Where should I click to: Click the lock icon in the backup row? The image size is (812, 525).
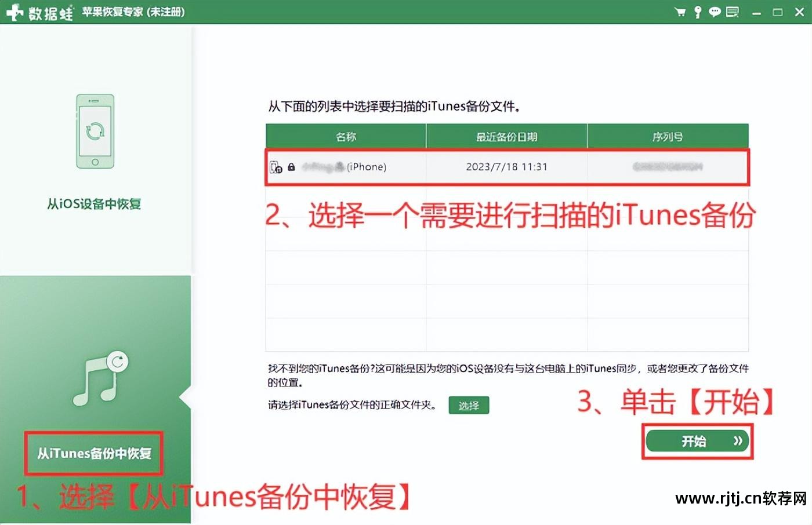pos(291,167)
